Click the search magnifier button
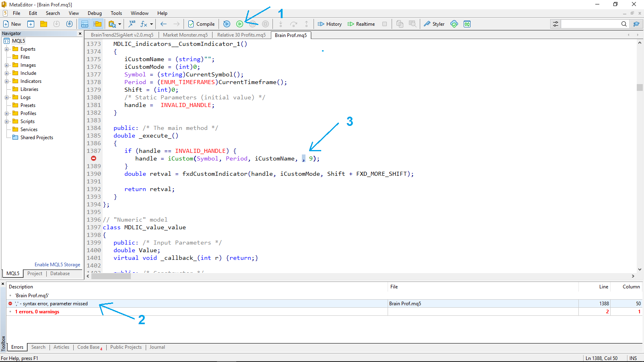Image resolution: width=644 pixels, height=362 pixels. (624, 24)
